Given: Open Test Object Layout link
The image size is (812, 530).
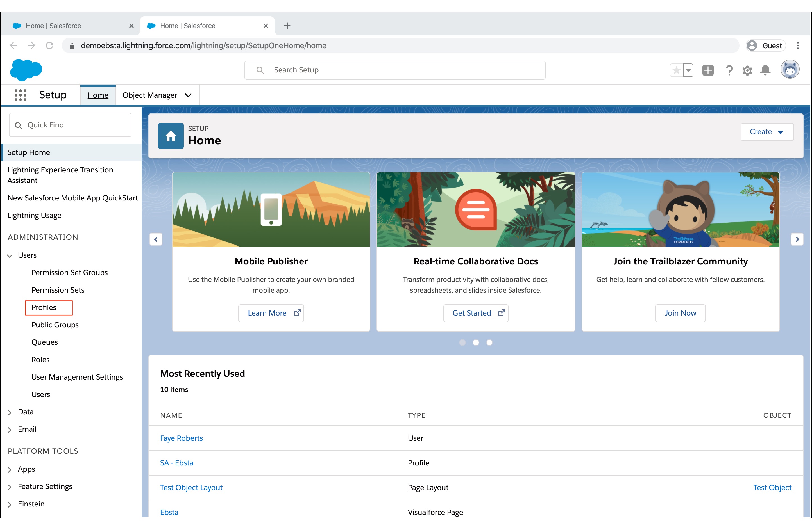Looking at the screenshot, I should tap(191, 488).
